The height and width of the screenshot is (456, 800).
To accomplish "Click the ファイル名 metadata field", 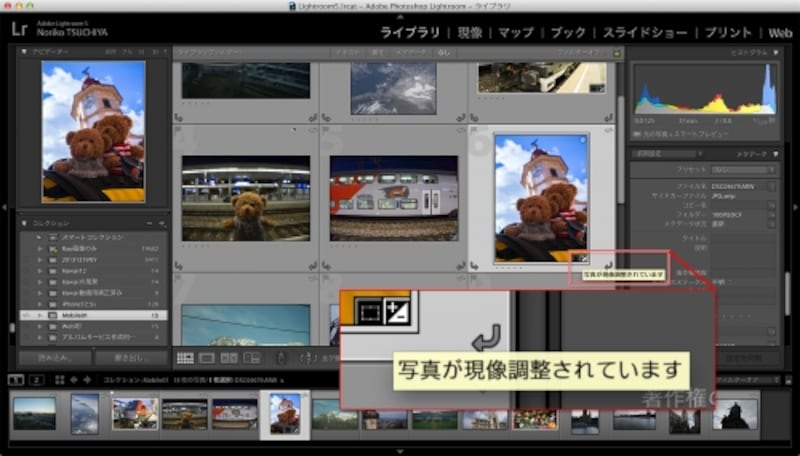I will pos(740,187).
